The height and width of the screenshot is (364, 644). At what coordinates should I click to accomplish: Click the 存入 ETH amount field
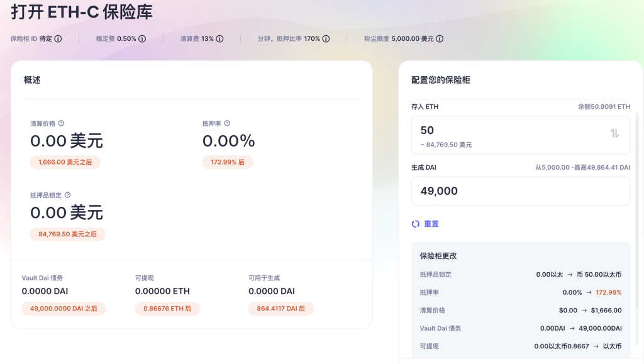tap(520, 135)
